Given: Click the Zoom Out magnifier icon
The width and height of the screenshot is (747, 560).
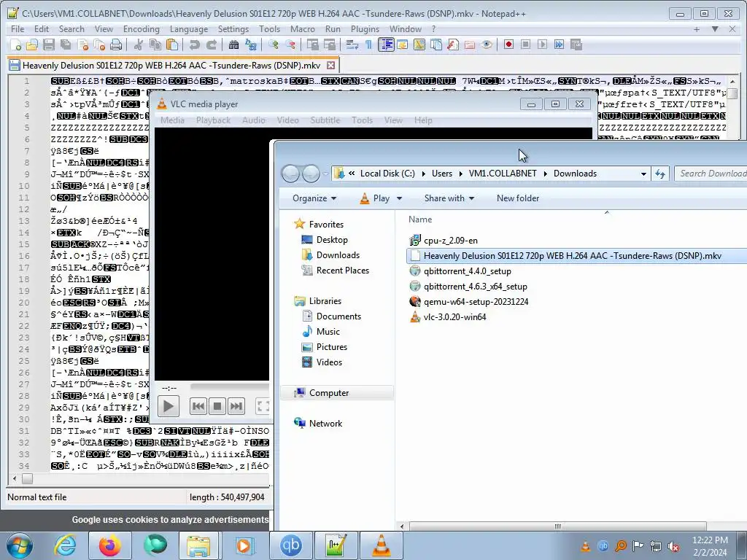Looking at the screenshot, I should click(290, 44).
